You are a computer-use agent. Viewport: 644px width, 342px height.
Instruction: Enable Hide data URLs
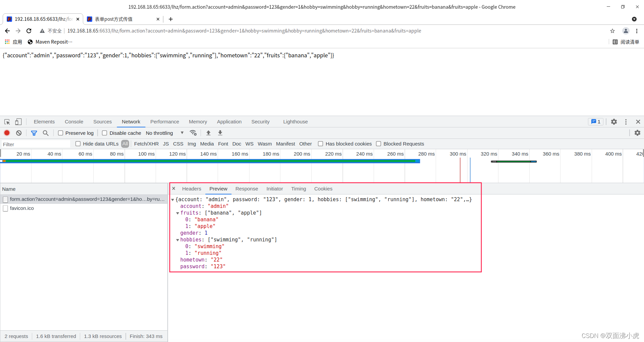coord(78,144)
